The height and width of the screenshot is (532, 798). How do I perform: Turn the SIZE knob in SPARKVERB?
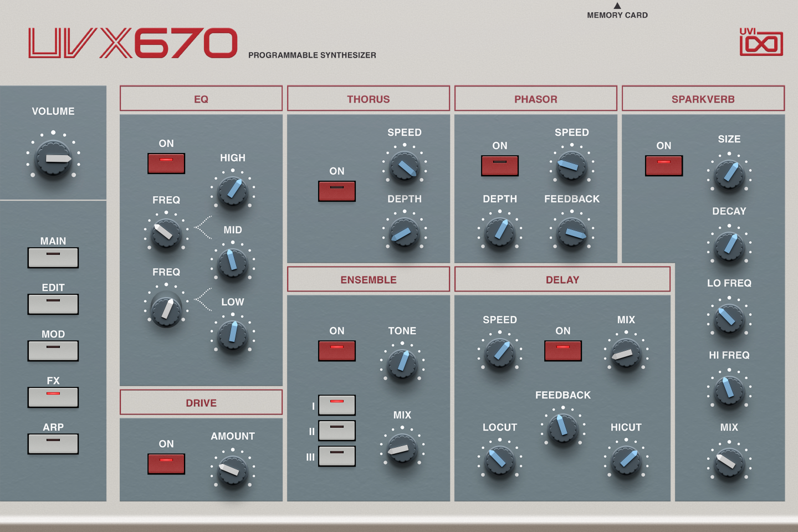(x=729, y=175)
